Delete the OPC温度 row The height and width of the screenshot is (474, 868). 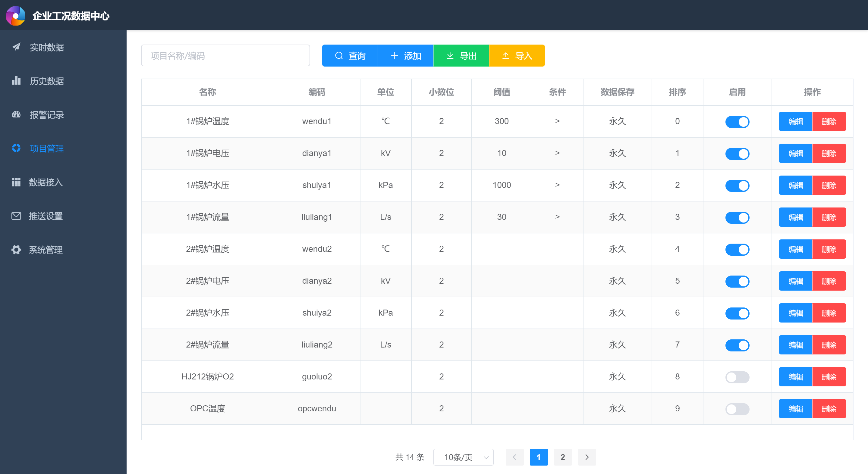click(829, 409)
